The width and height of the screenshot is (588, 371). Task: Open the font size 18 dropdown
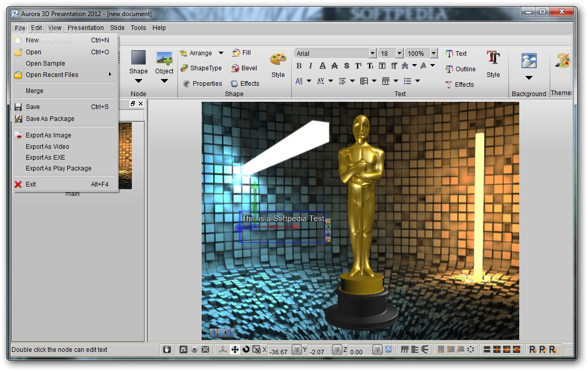point(399,53)
